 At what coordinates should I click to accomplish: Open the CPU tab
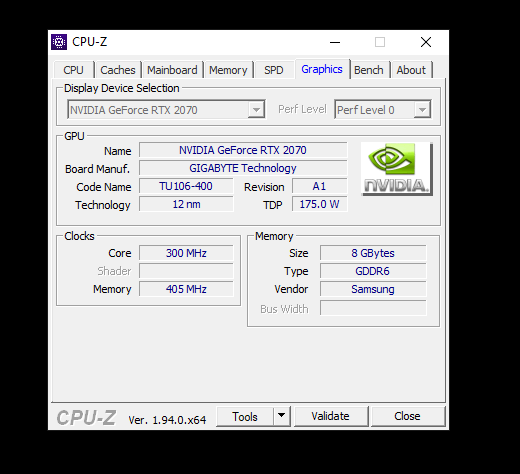[x=73, y=70]
